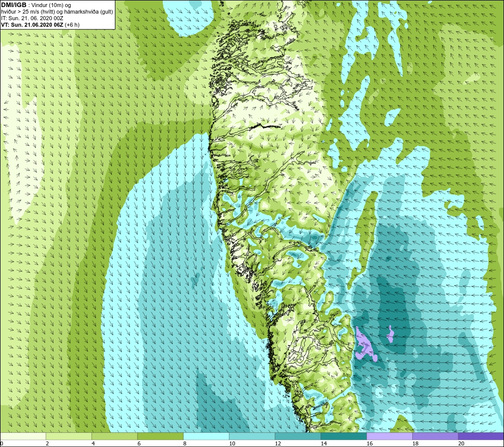Click the large purple wind-maximum patch on map
The image size is (504, 447).
click(365, 345)
